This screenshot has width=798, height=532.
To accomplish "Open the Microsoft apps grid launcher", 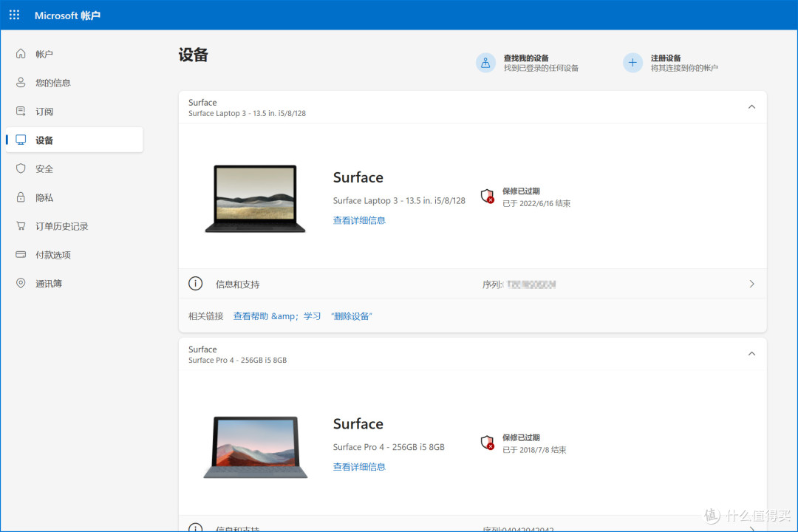I will (14, 16).
